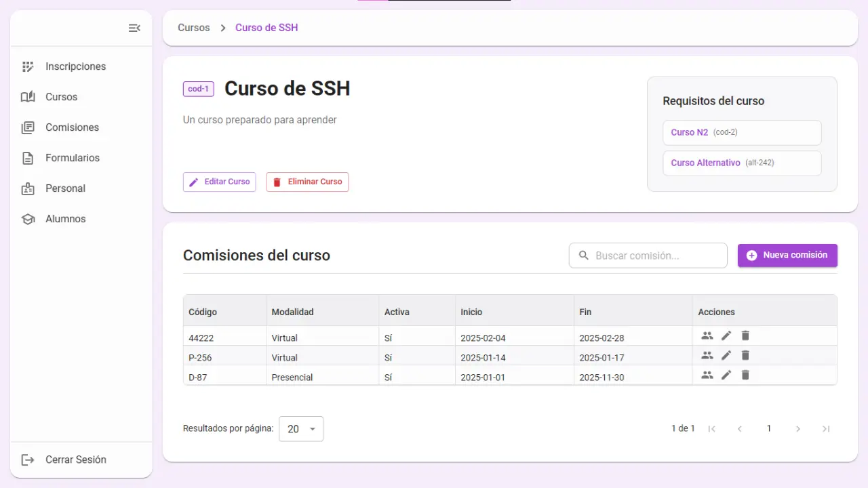Click the Eliminar Curso button
The image size is (868, 488).
(307, 182)
